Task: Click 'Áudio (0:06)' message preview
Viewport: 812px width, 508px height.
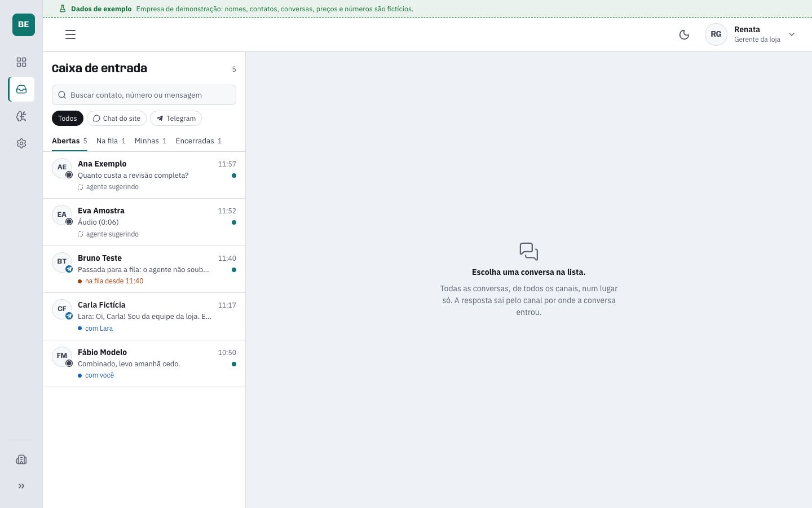Action: pyautogui.click(x=98, y=222)
